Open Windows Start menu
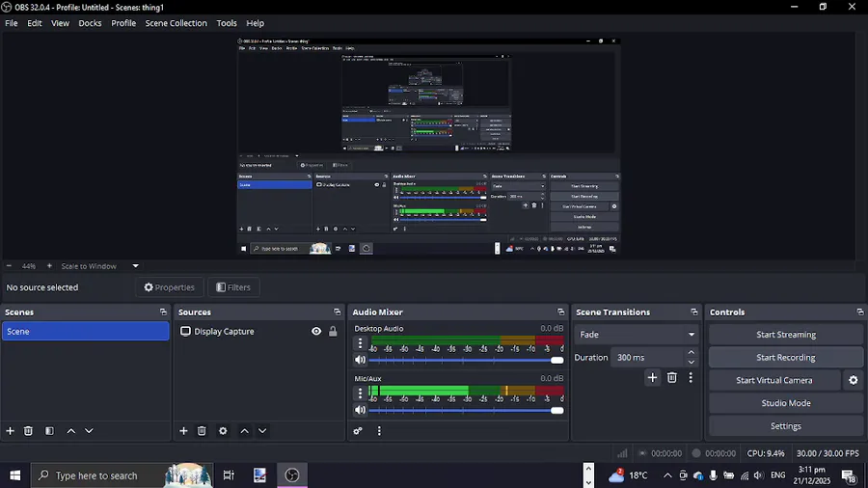868x488 pixels. click(x=14, y=475)
